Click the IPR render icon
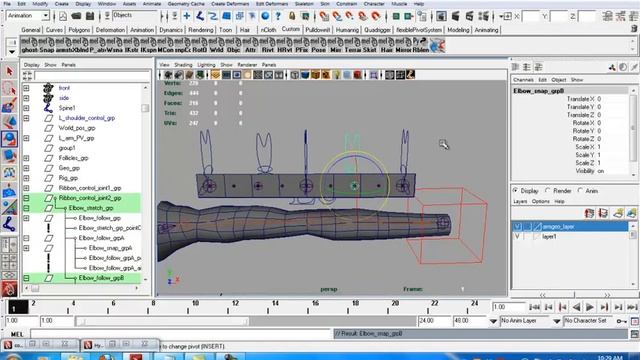 pyautogui.click(x=469, y=16)
